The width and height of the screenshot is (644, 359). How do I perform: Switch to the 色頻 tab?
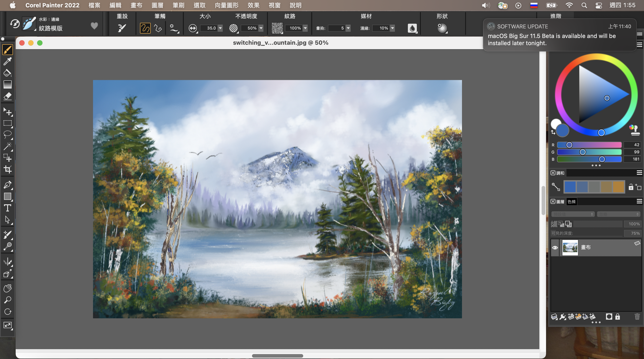[572, 201]
